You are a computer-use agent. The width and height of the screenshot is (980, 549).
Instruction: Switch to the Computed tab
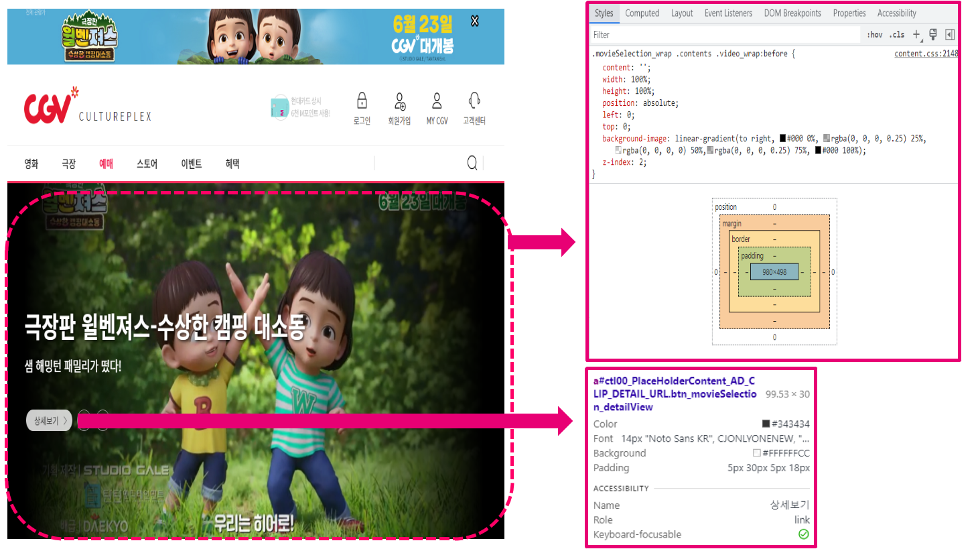pos(642,13)
